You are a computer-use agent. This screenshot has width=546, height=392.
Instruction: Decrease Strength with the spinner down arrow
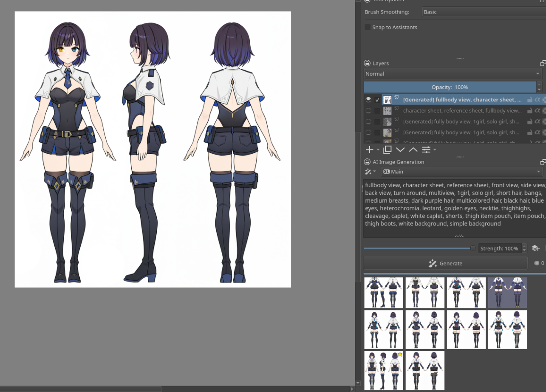pos(524,251)
